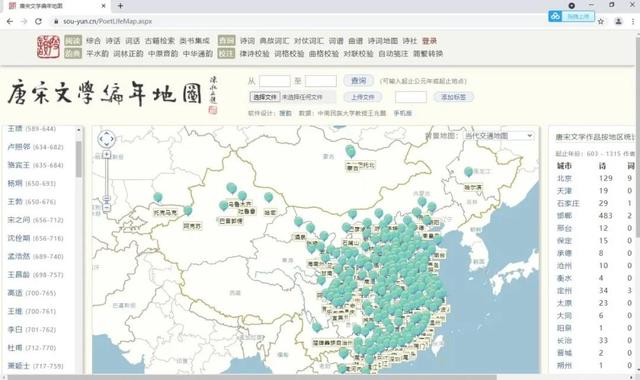Click the poet list vertical scrollbar thumb
Viewport: 640px width, 380px height.
point(79,159)
